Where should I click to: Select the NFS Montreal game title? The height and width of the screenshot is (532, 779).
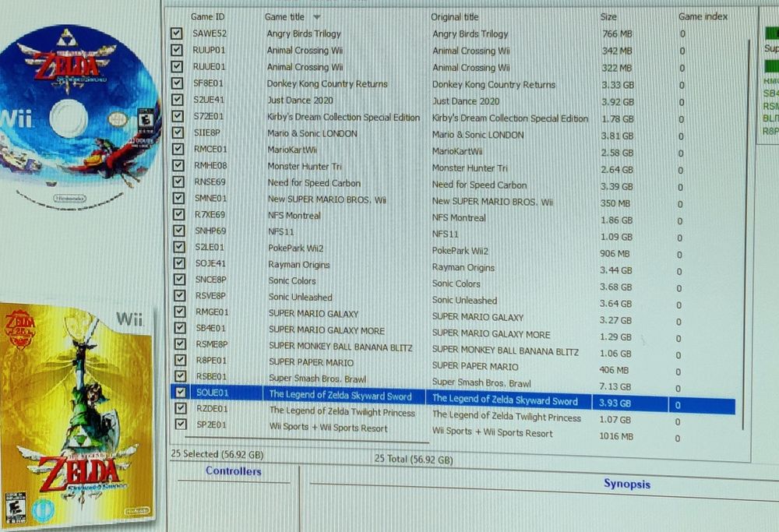(x=294, y=216)
